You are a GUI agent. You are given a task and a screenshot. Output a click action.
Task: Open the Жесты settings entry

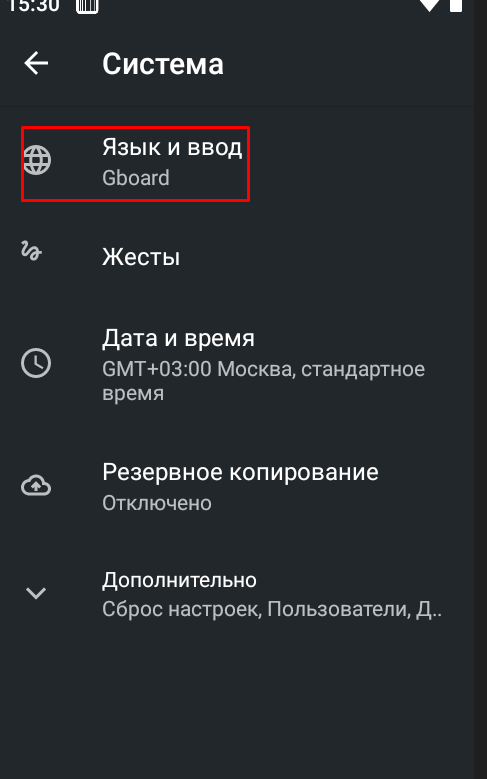click(x=244, y=257)
